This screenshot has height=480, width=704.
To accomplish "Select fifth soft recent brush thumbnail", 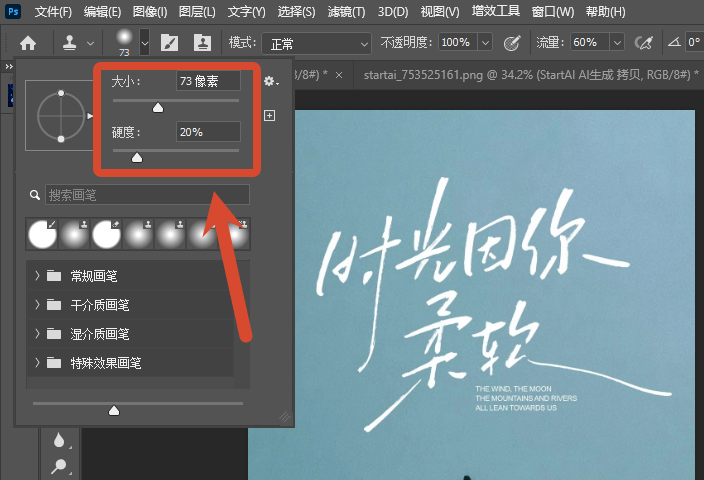I will click(170, 234).
